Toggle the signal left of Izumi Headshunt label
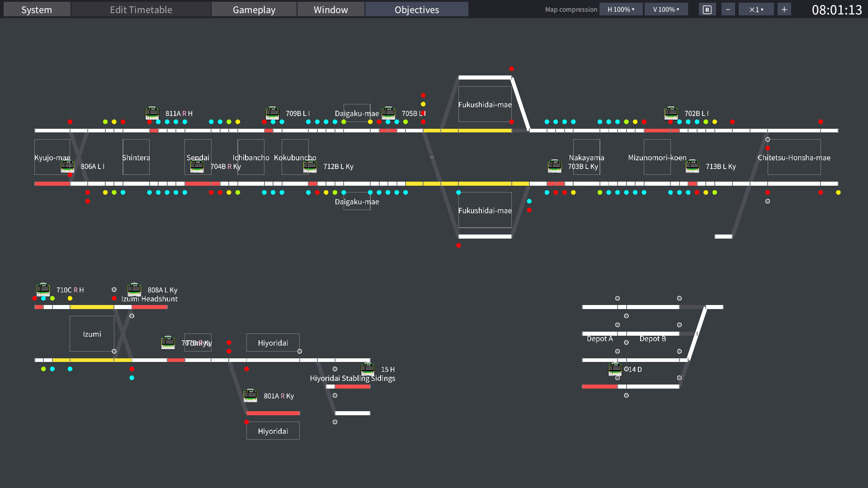Screen dimensions: 868x488 (114, 298)
